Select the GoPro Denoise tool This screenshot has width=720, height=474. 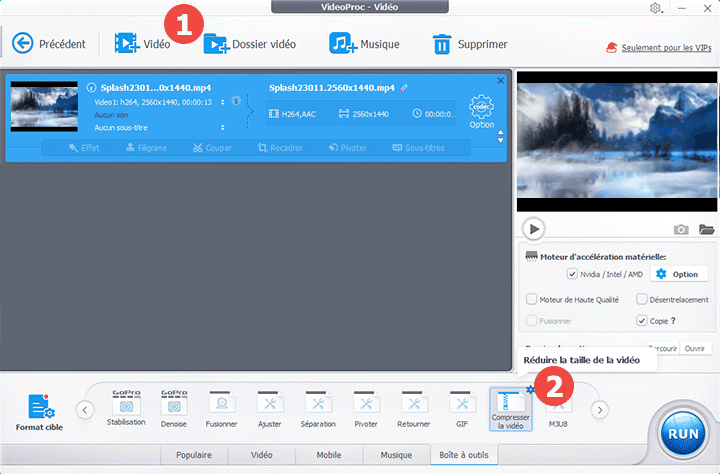(174, 408)
